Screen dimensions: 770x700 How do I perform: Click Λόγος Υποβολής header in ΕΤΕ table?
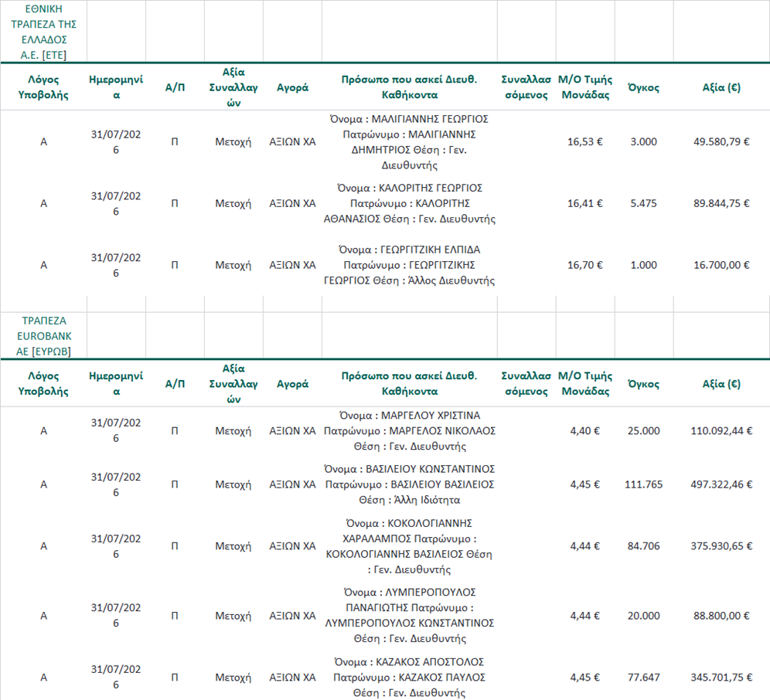pos(44,87)
